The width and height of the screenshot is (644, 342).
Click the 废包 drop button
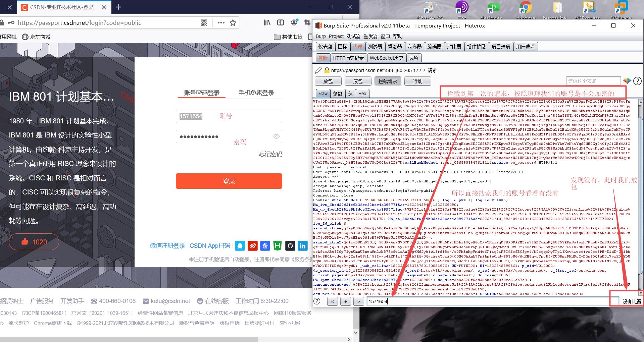coord(358,81)
